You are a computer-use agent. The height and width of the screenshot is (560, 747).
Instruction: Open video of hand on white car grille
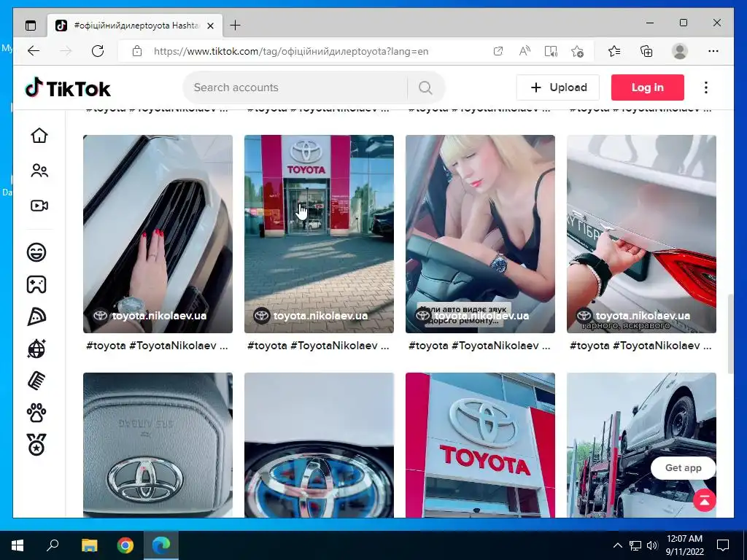tap(158, 234)
